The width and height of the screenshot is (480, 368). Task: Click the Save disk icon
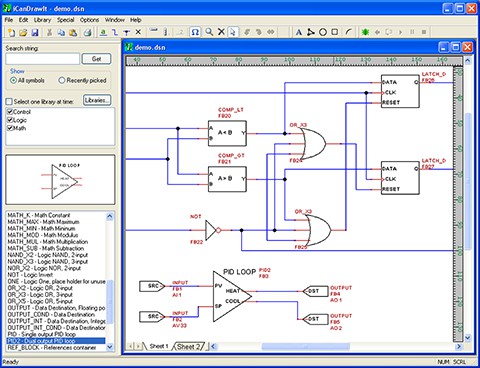[35, 32]
